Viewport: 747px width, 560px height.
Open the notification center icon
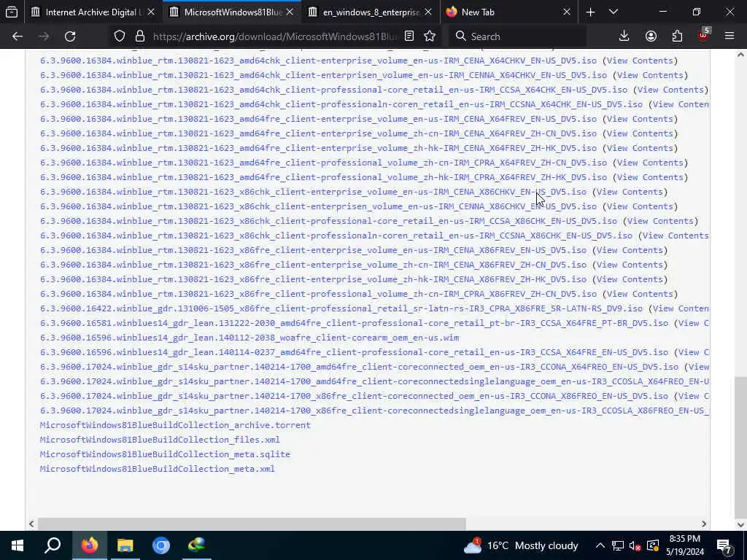coord(724,545)
